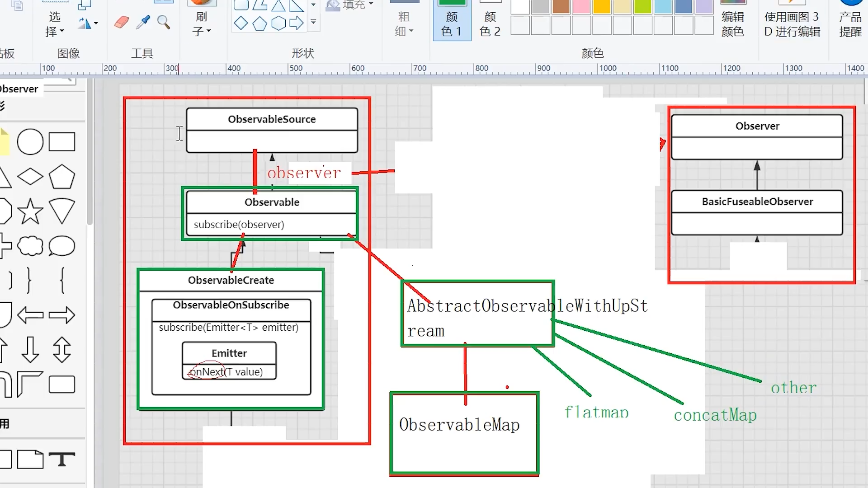Click 使用画图 3D 进行编辑 button

[x=792, y=23]
